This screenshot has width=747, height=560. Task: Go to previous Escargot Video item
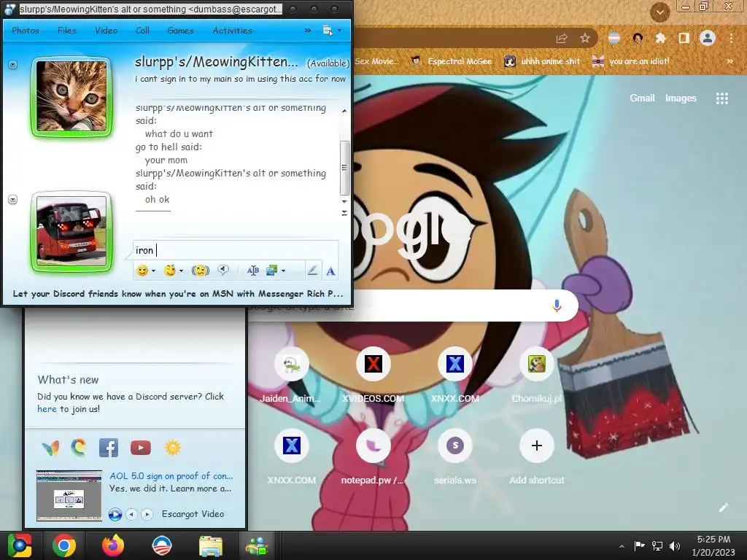pyautogui.click(x=131, y=514)
